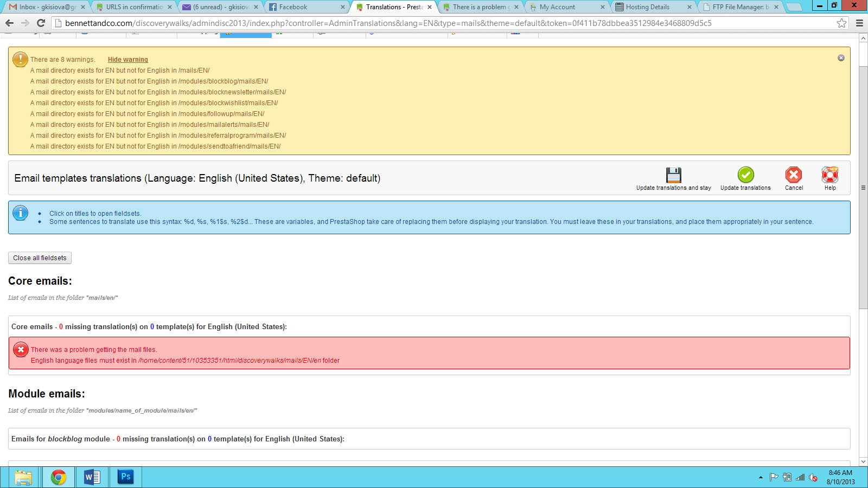Click the 'Email templates translations' page heading
868x488 pixels.
(x=197, y=178)
